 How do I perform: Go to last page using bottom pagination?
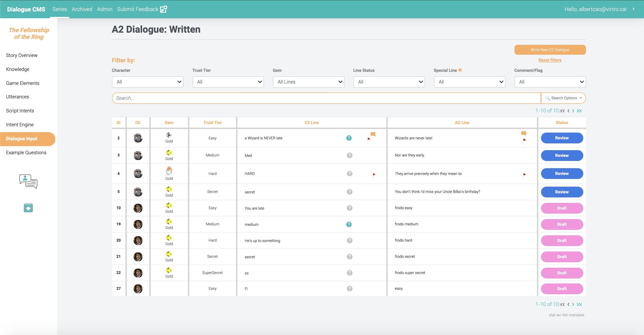tap(579, 304)
